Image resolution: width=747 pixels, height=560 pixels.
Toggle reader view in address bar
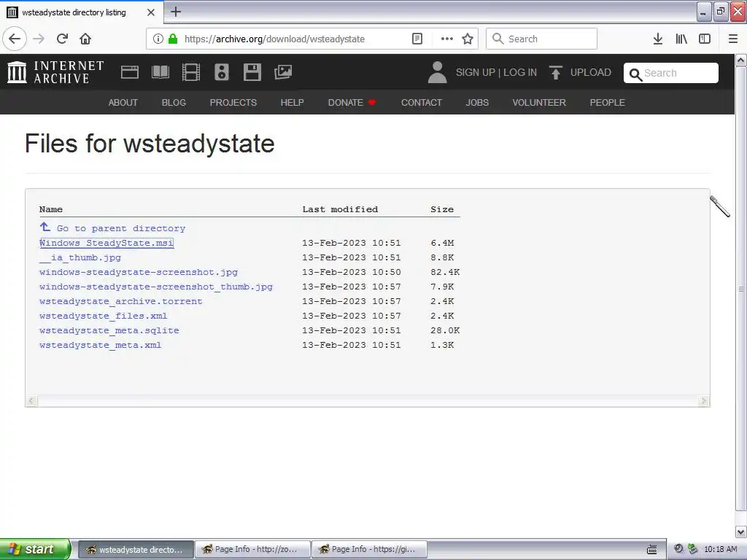pos(417,39)
